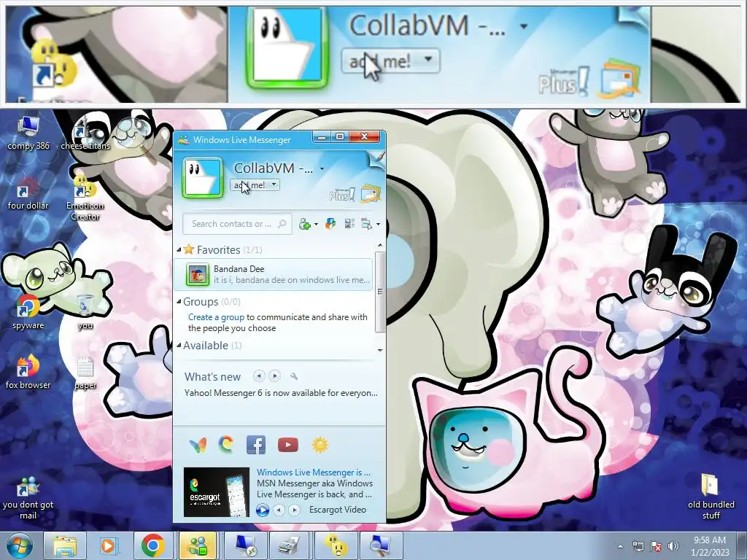Click the Add a contact icon

coord(304,224)
